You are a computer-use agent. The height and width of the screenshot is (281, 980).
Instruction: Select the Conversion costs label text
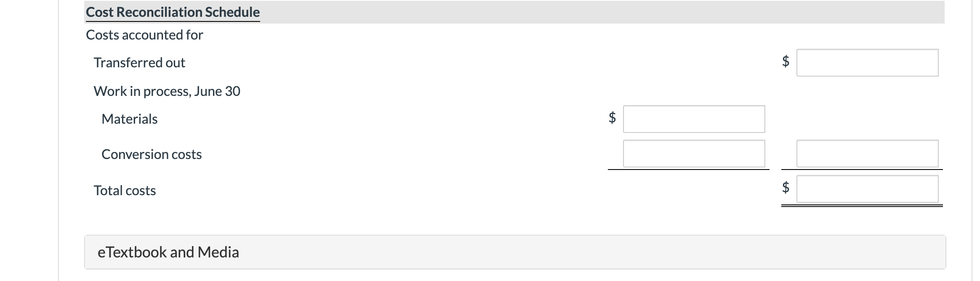coord(152,154)
